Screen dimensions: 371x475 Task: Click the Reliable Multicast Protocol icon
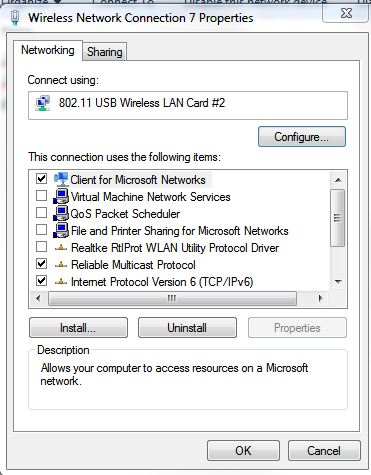tap(61, 265)
